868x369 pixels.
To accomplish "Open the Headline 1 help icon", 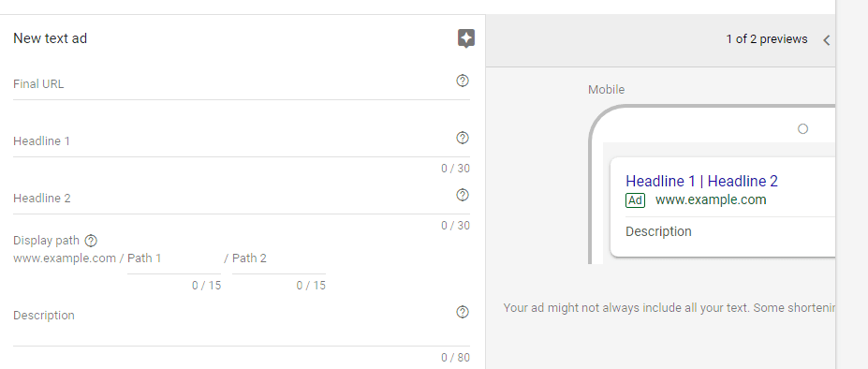I will click(x=463, y=138).
